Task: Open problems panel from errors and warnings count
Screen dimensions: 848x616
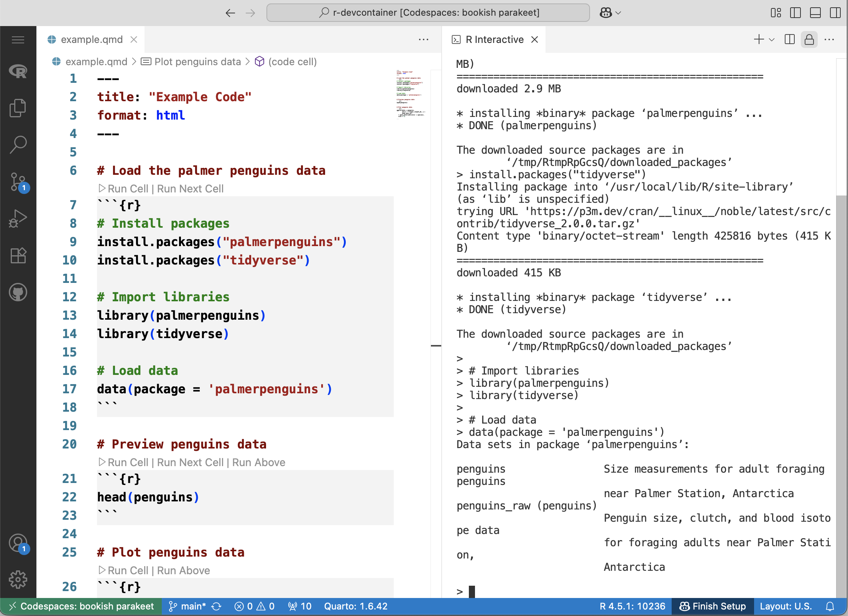Action: pyautogui.click(x=255, y=606)
